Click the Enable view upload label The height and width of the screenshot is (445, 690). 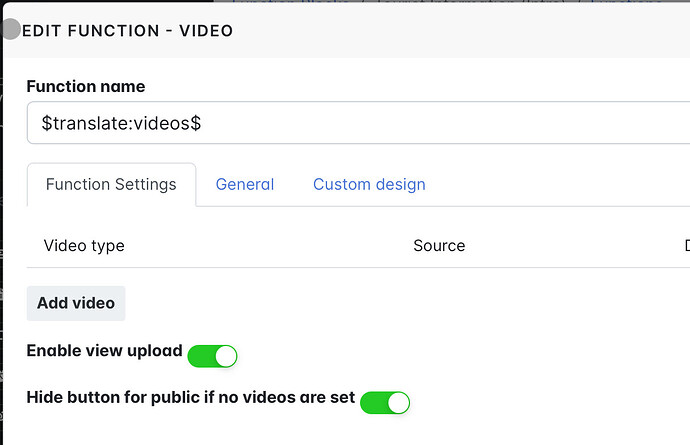104,351
